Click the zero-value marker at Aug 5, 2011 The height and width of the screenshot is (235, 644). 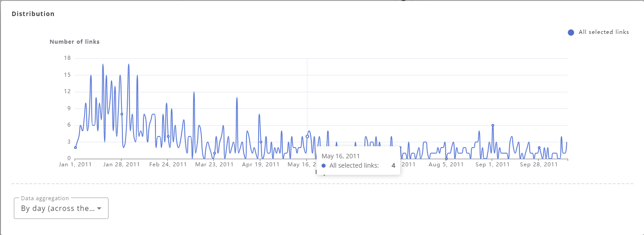446,159
